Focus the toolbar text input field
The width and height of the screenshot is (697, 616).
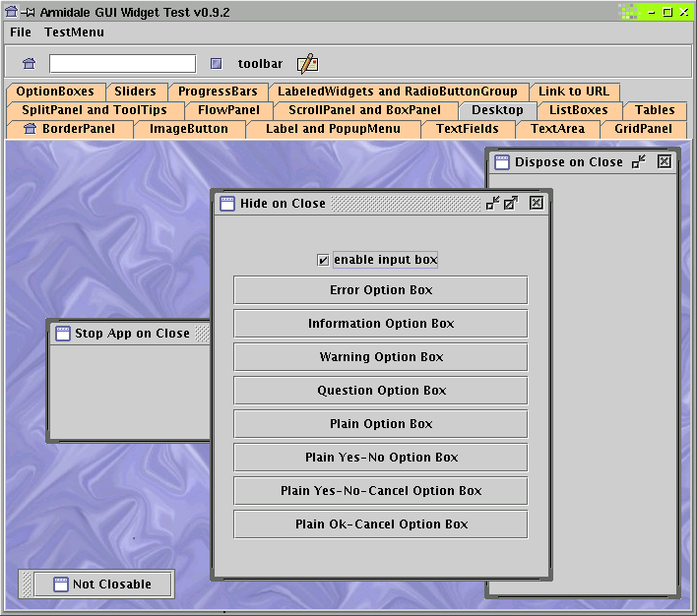[x=123, y=64]
